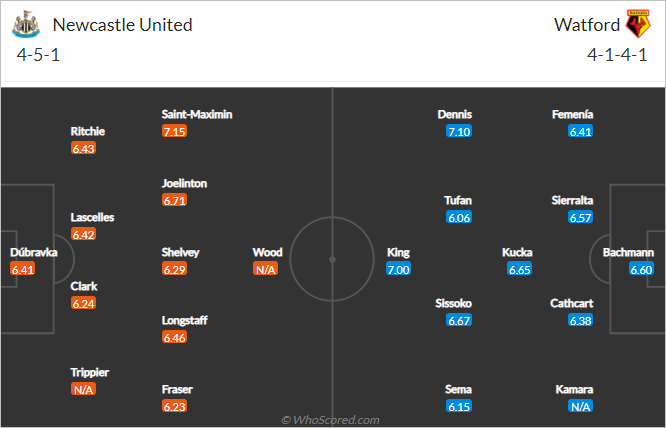666x428 pixels.
Task: Click the Watford club crest
Action: (638, 24)
